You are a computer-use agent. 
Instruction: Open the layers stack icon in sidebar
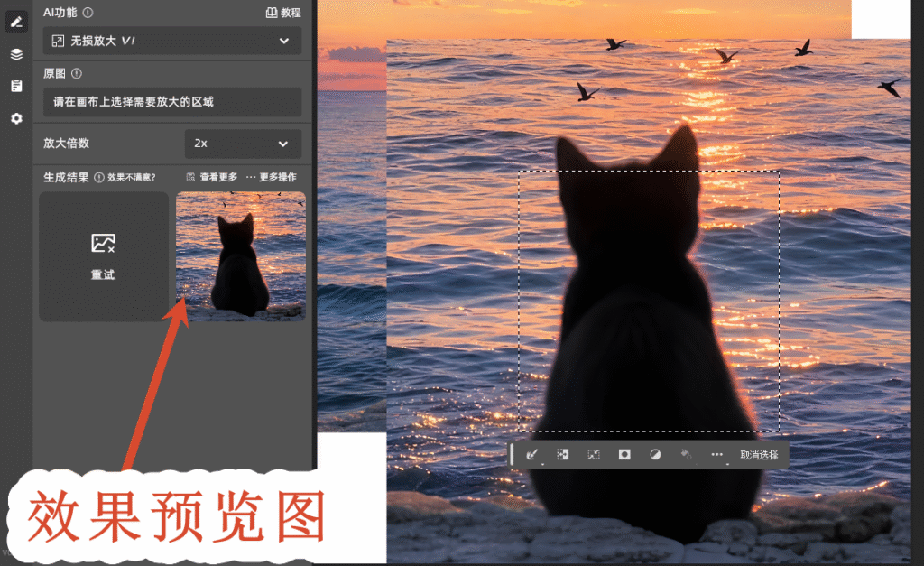pos(16,54)
